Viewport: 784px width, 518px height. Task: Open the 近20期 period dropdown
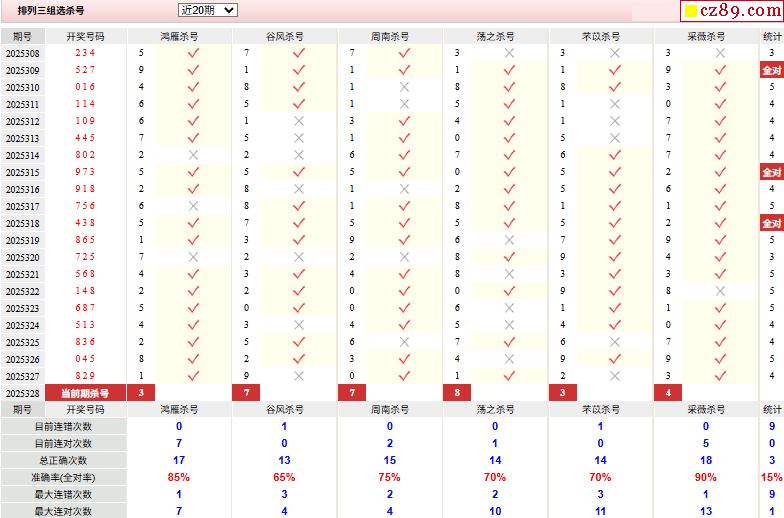pyautogui.click(x=208, y=10)
